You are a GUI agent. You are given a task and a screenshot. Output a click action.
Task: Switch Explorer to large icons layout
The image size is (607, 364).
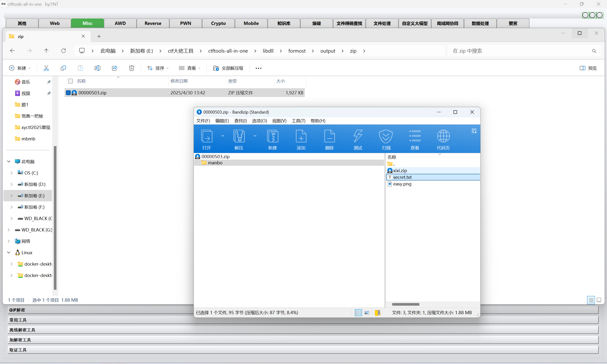(x=599, y=300)
